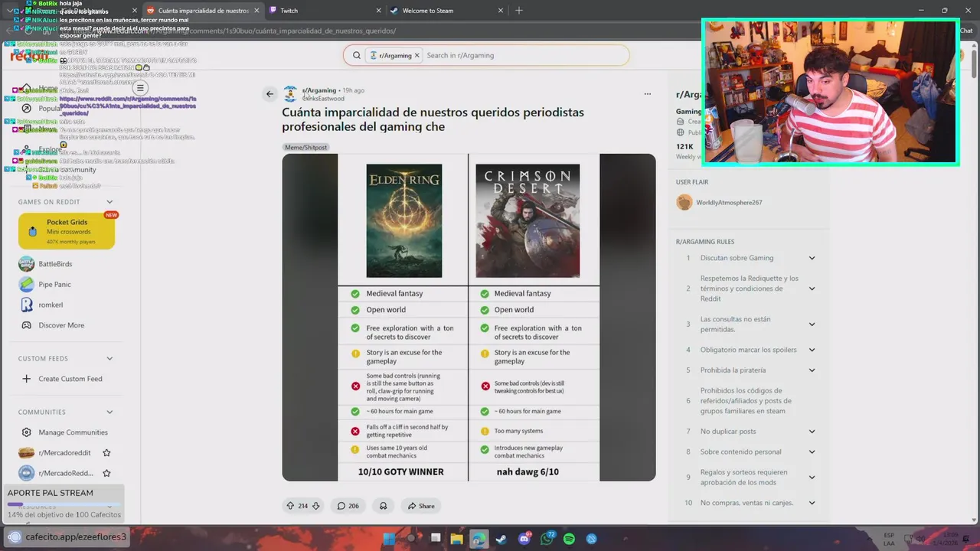Show hidden system tray icons

871,539
